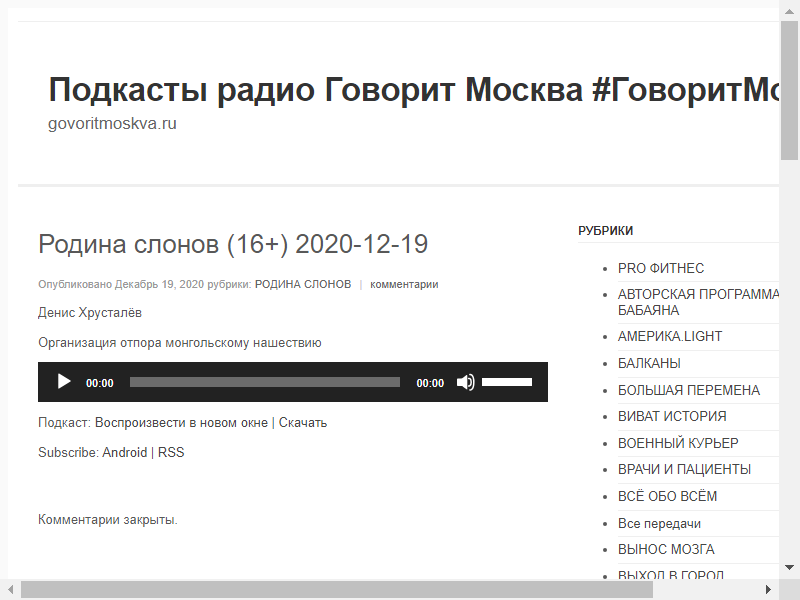Open the RSS subscribe link
Image resolution: width=800 pixels, height=600 pixels.
(x=171, y=452)
